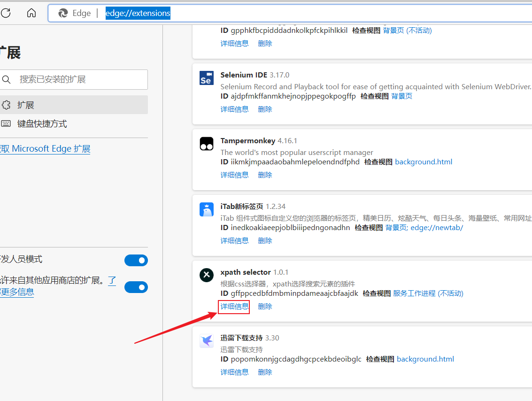Inspect Selenium IDE 背景页 view
The width and height of the screenshot is (532, 401).
pyautogui.click(x=402, y=96)
